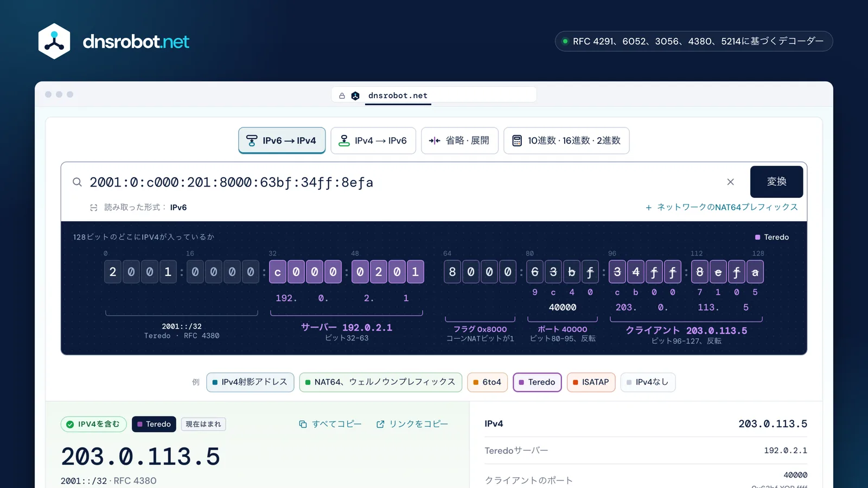This screenshot has height=488, width=868.
Task: Click the IPv6 address input field
Action: pos(401,182)
